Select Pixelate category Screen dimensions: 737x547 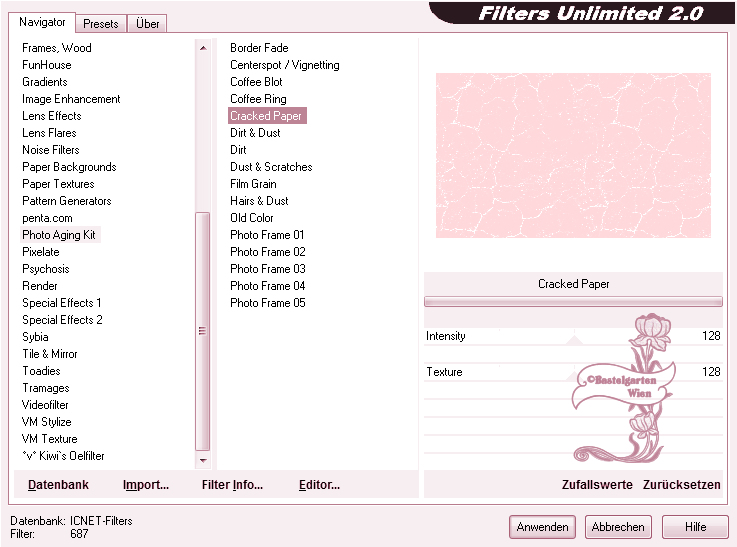coord(41,252)
